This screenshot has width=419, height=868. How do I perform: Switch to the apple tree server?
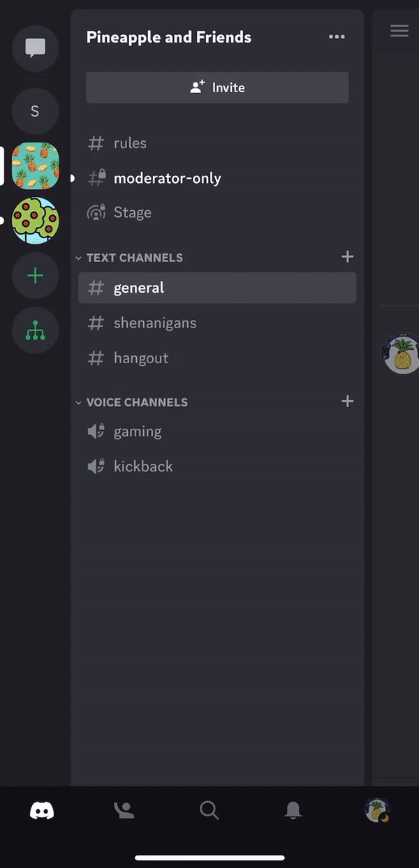coord(35,221)
